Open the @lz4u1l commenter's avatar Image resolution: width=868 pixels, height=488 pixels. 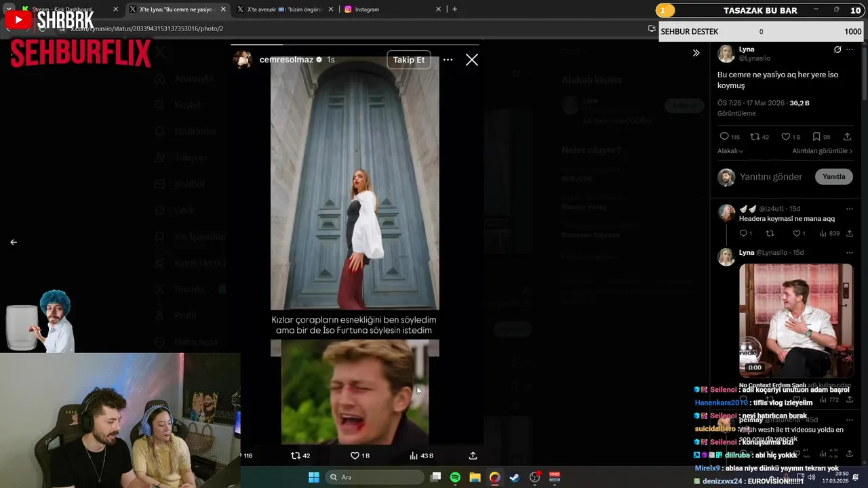click(726, 213)
